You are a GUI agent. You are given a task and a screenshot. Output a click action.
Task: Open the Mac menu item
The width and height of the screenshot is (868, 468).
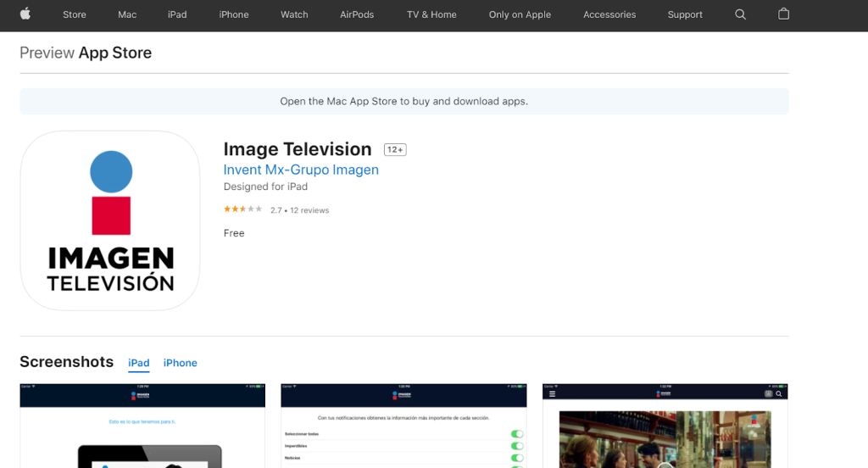click(x=127, y=14)
